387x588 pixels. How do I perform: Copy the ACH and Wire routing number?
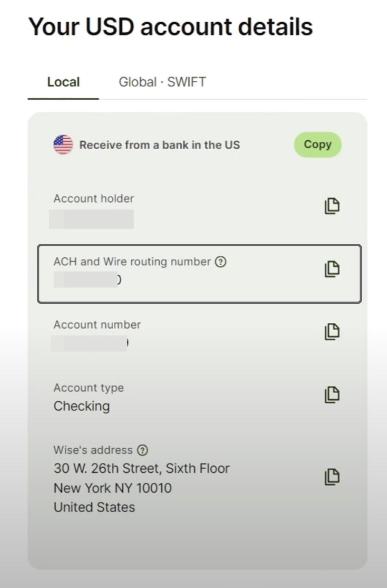point(332,269)
